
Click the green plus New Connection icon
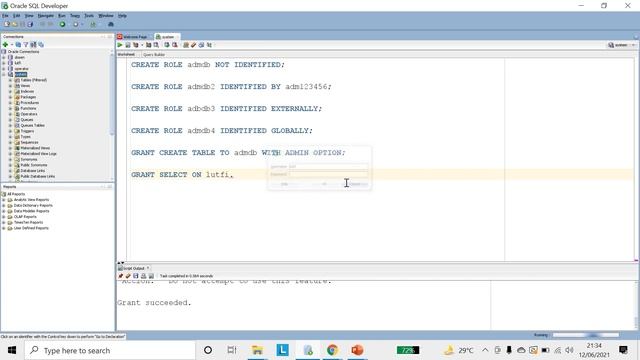[x=5, y=44]
